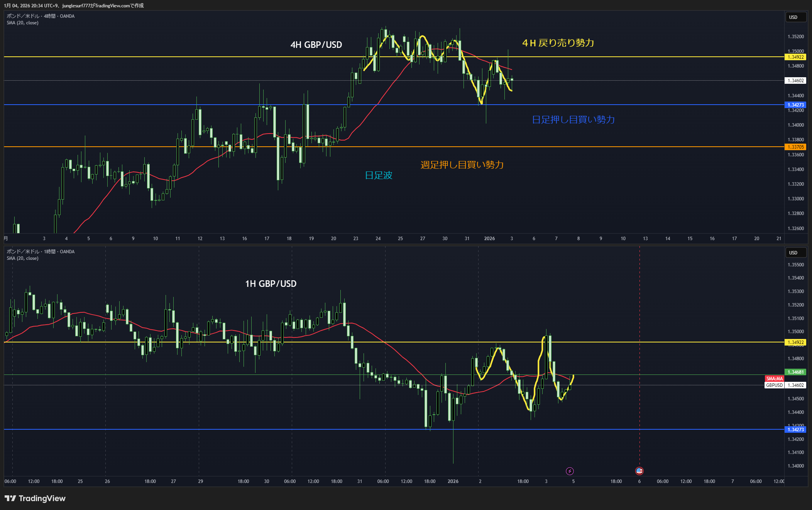Image resolution: width=812 pixels, height=510 pixels.
Task: Select the yellow '4H 戻り売り勢力' annotation text
Action: pyautogui.click(x=558, y=43)
